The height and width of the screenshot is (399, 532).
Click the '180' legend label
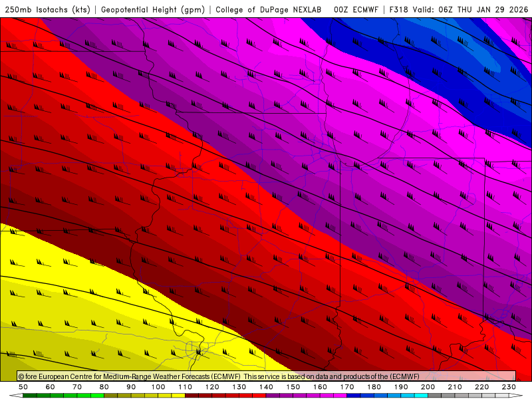[374, 387]
